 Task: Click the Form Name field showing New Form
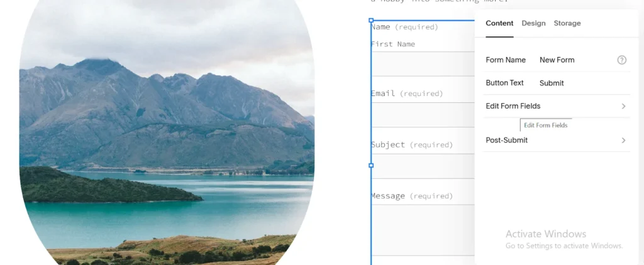pos(557,60)
